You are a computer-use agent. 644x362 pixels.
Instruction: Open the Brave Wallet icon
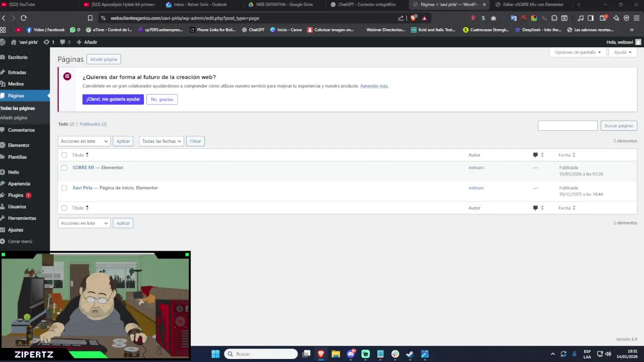(603, 18)
